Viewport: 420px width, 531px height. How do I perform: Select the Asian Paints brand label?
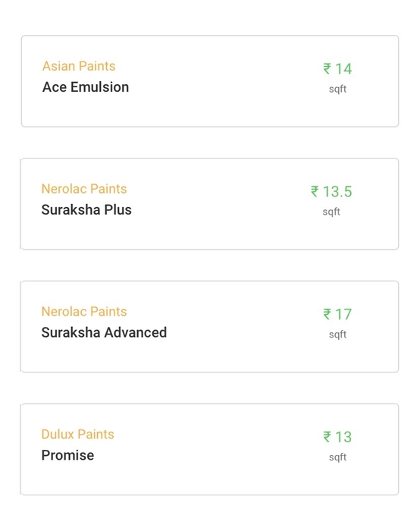pos(79,66)
